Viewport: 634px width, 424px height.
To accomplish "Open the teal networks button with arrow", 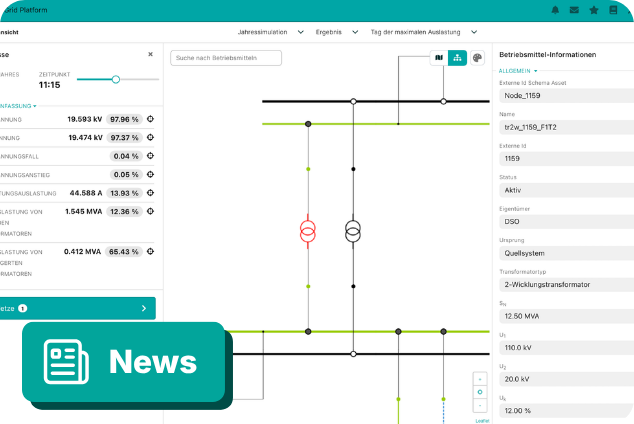I will point(77,308).
